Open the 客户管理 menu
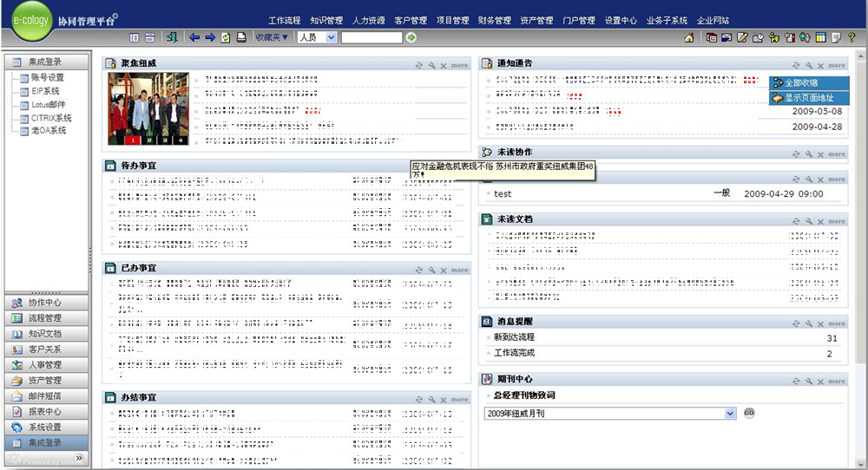 (x=411, y=21)
